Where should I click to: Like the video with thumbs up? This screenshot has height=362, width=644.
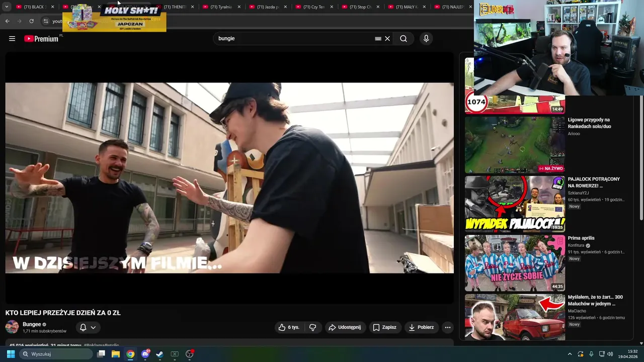(x=289, y=327)
